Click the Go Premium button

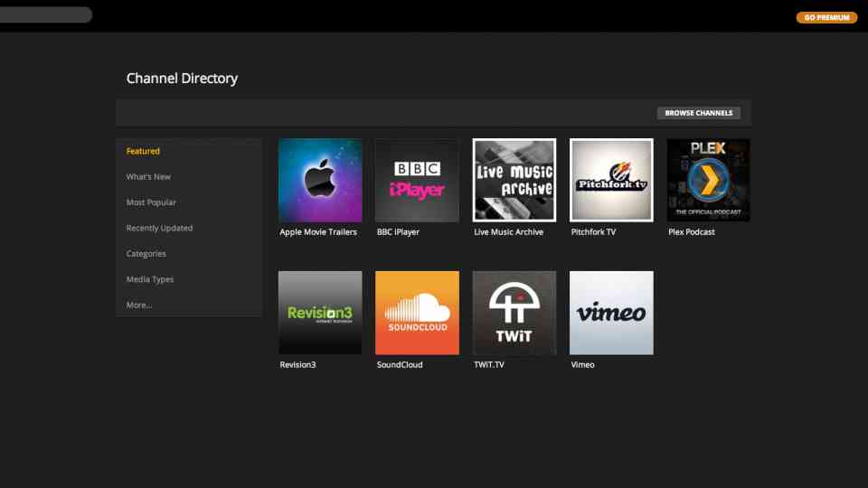coord(826,18)
